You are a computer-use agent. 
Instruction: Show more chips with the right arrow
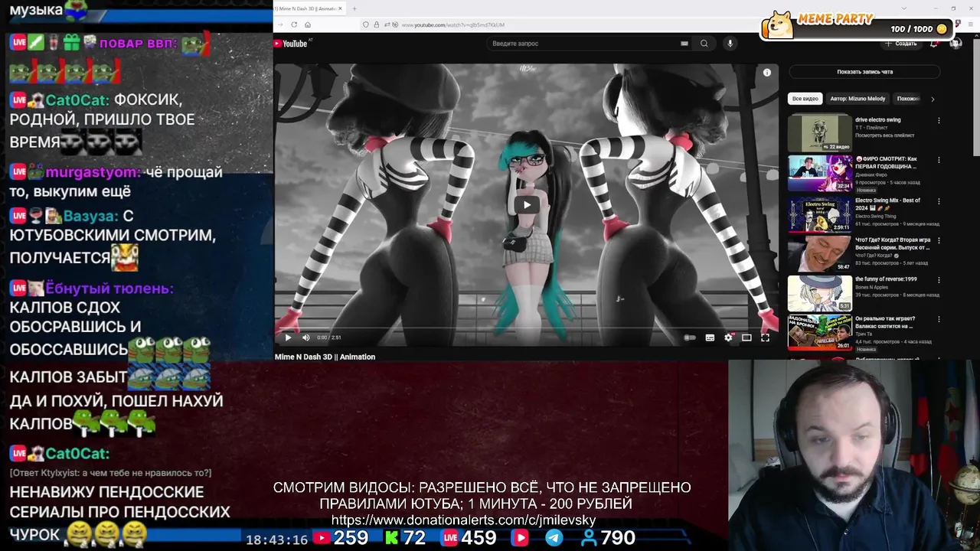932,99
